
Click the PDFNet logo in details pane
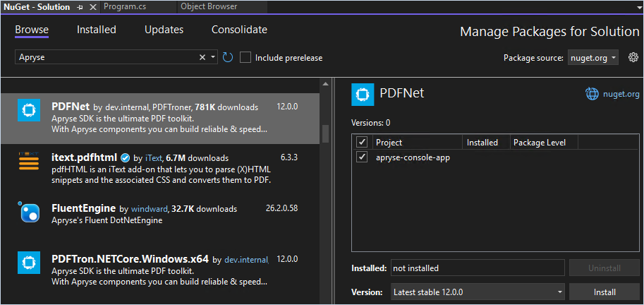pos(363,94)
